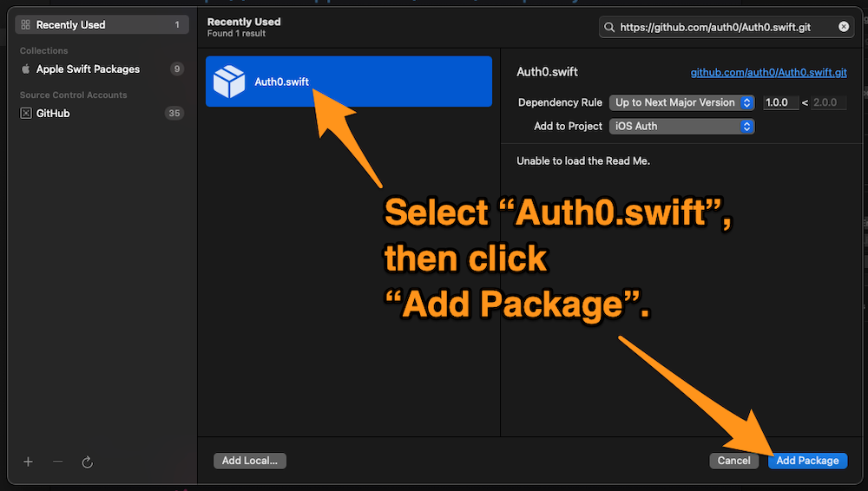This screenshot has width=868, height=491.
Task: Click the Apple logo icon
Action: (x=25, y=69)
